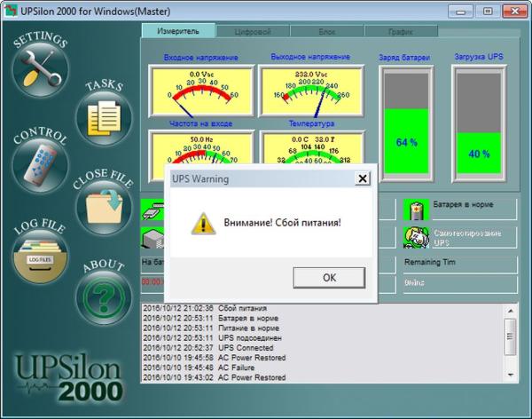The width and height of the screenshot is (532, 419).
Task: Click the green connection cable status icon
Action: tap(153, 209)
